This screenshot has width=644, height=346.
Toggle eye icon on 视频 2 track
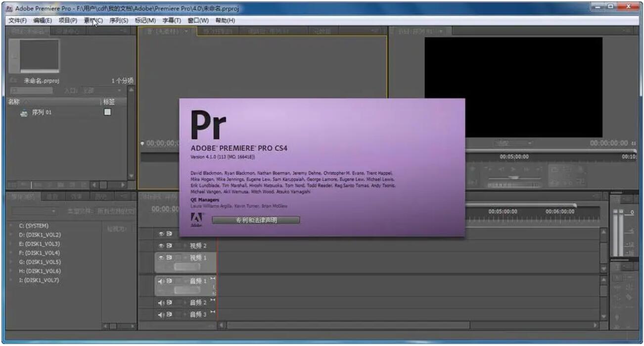[x=161, y=246]
